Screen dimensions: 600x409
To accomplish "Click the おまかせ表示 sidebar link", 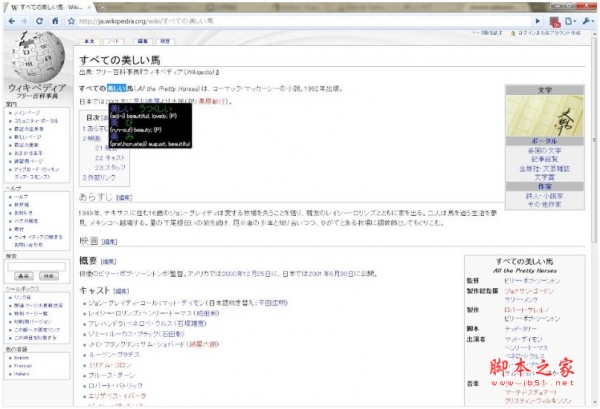I will (28, 153).
